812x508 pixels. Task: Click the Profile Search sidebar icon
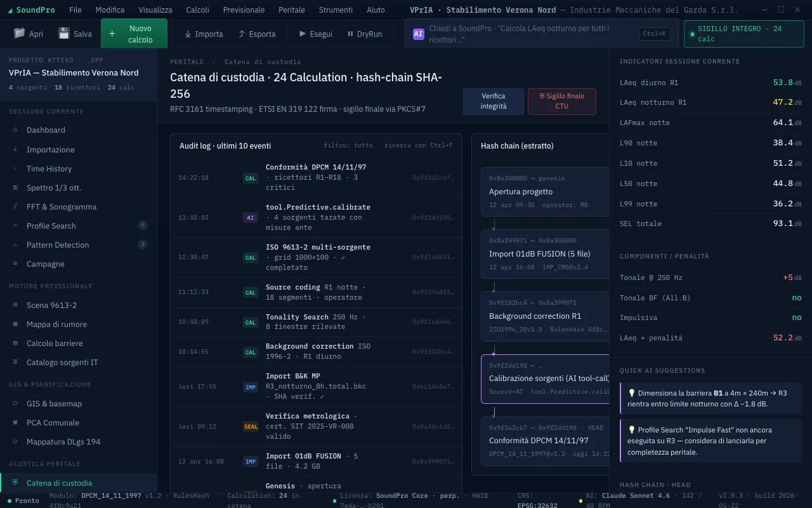point(15,225)
